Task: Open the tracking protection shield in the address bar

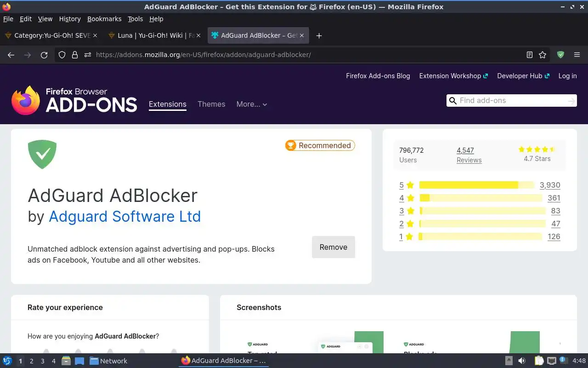Action: [x=62, y=55]
